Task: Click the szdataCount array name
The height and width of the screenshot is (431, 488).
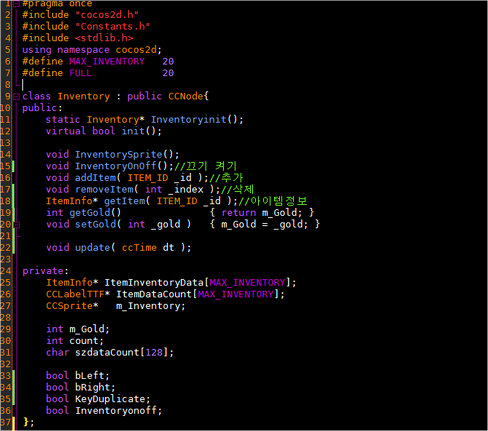Action: point(107,352)
